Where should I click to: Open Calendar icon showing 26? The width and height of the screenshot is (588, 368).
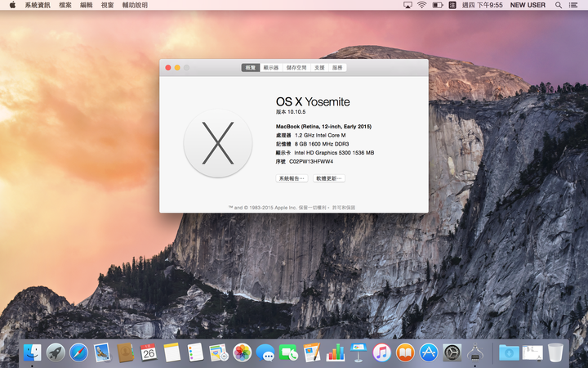click(x=149, y=352)
